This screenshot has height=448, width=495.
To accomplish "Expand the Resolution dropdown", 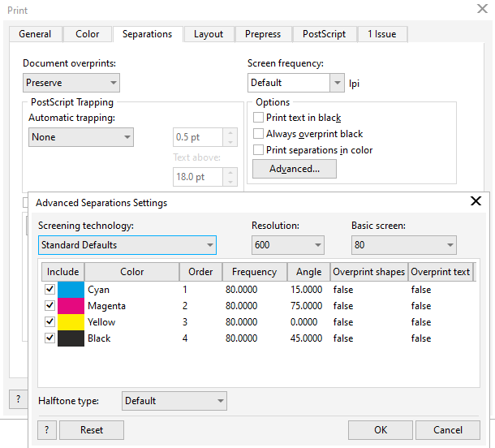I will click(x=287, y=245).
